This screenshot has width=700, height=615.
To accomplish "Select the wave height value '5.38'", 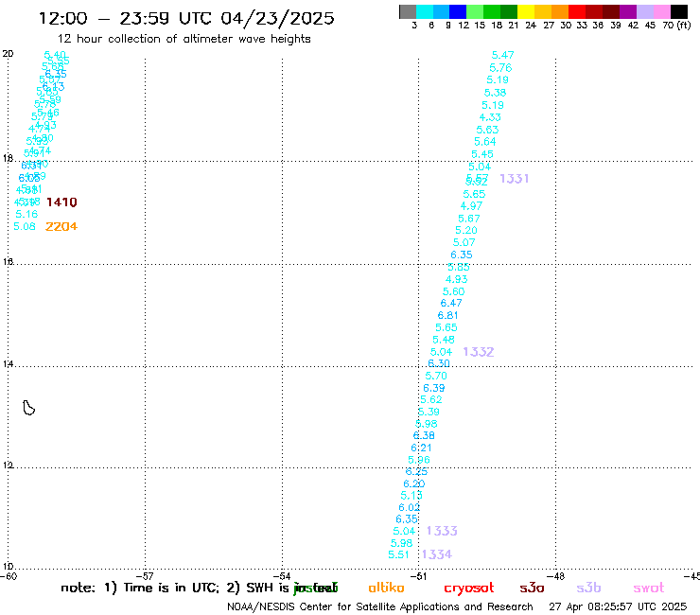I will pos(495,93).
